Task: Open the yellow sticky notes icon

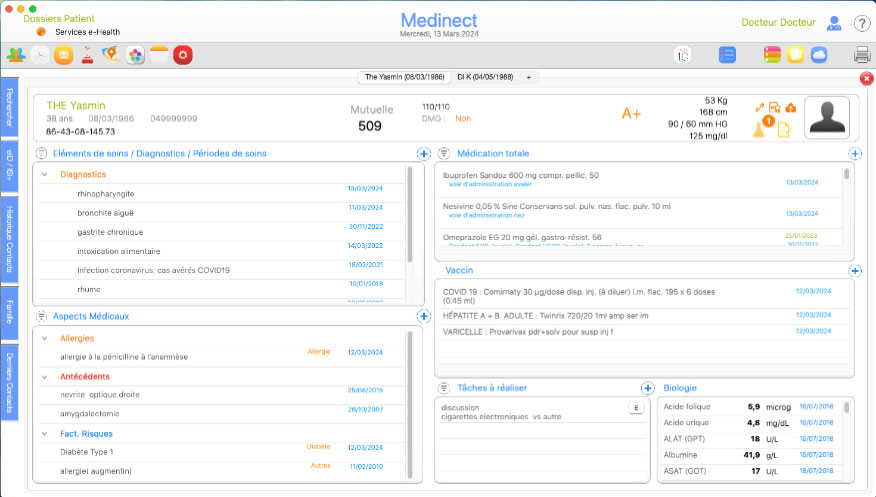Action: tap(796, 55)
